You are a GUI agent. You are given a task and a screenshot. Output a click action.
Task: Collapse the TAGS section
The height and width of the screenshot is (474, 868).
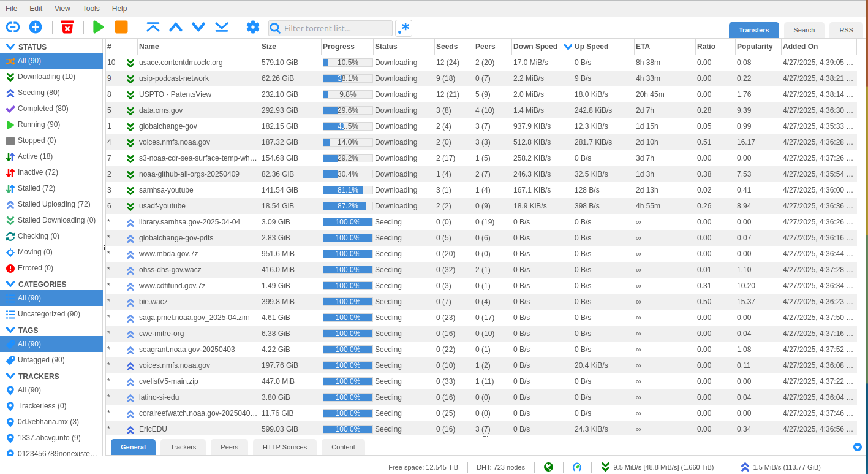coord(10,330)
